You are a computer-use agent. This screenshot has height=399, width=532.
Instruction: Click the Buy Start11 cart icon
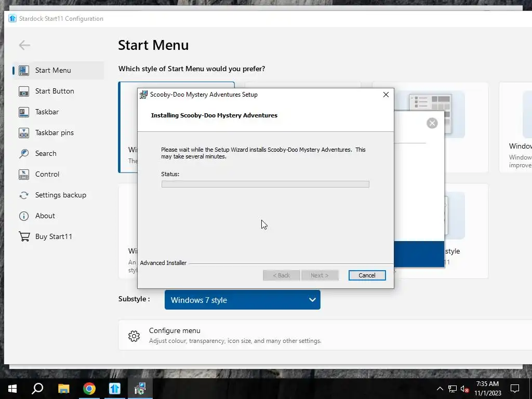point(24,236)
